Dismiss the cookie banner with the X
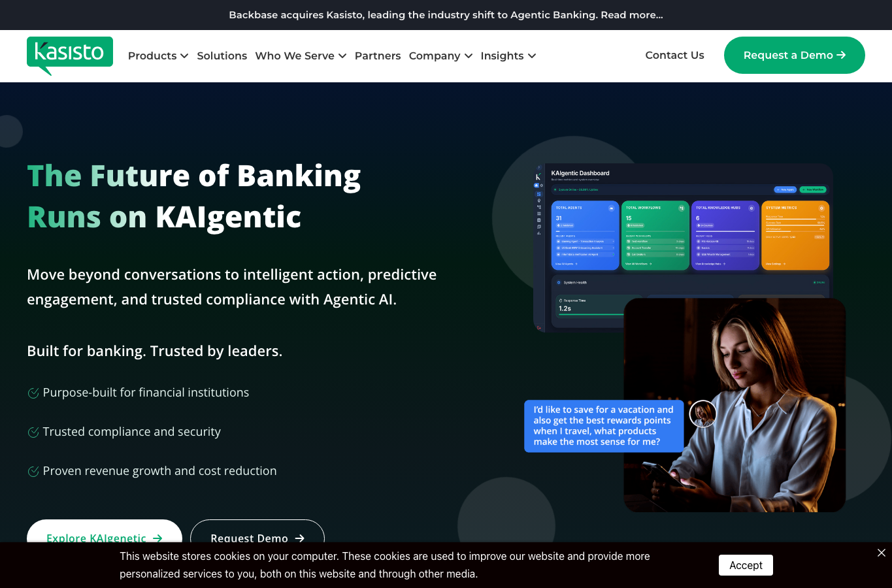The height and width of the screenshot is (588, 892). click(882, 553)
